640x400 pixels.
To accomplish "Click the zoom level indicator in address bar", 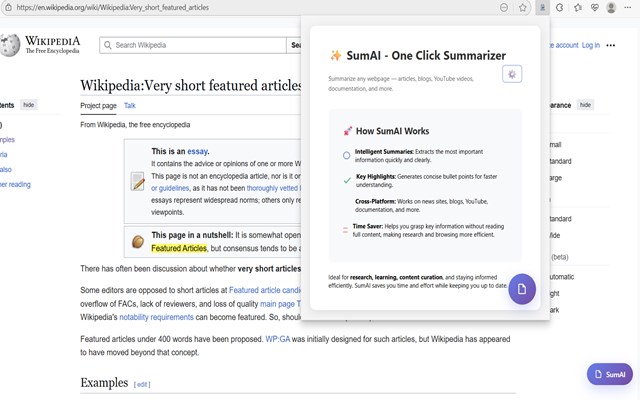I will click(504, 7).
